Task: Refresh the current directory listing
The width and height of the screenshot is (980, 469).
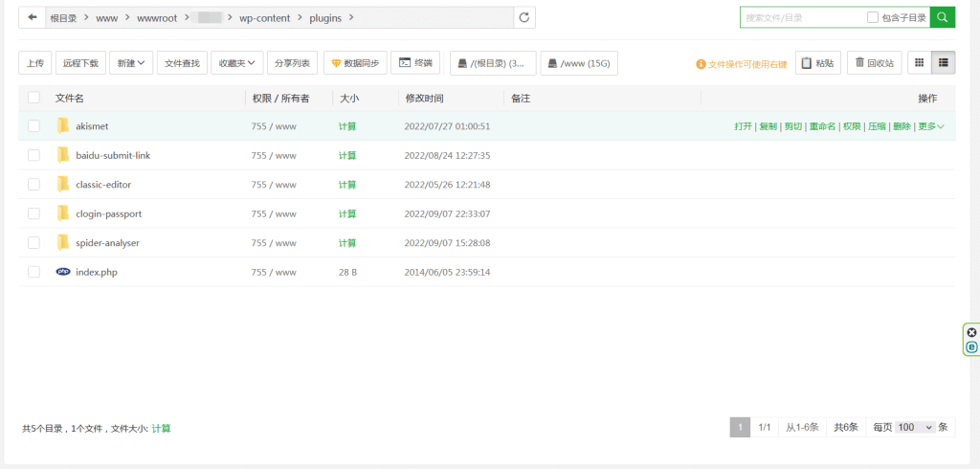Action: coord(524,17)
